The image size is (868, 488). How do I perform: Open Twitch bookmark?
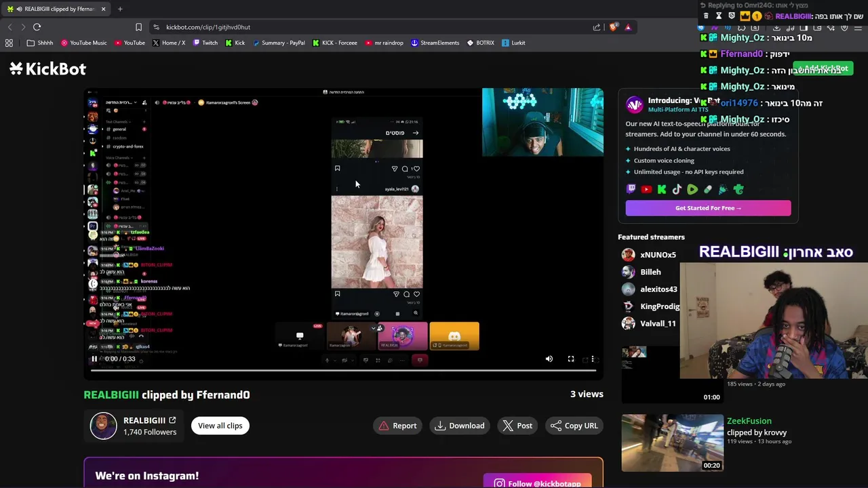205,43
